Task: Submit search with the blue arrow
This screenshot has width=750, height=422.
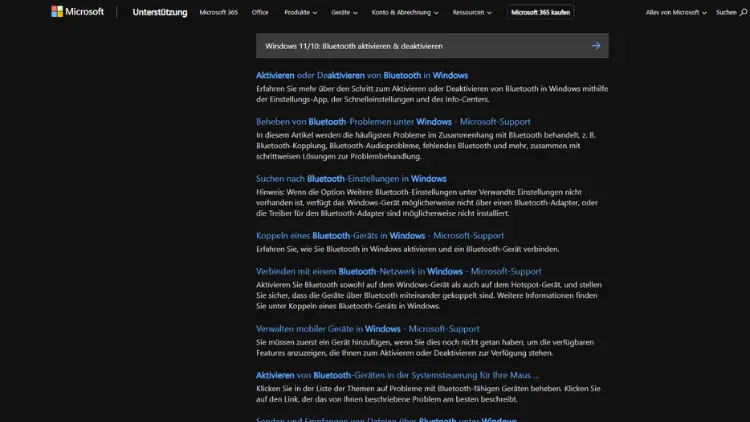Action: [596, 46]
